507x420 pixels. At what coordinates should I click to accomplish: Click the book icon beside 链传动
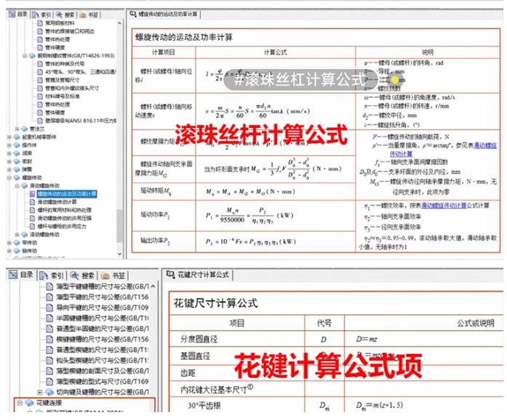pos(17,251)
